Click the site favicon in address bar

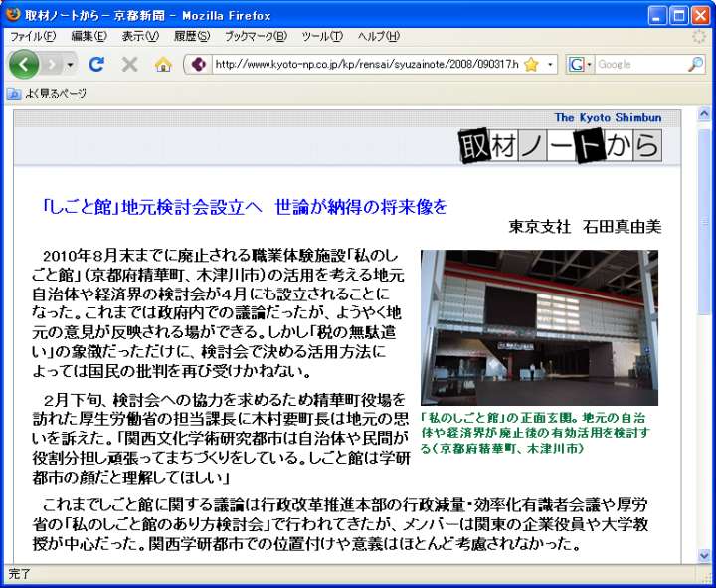coord(197,64)
